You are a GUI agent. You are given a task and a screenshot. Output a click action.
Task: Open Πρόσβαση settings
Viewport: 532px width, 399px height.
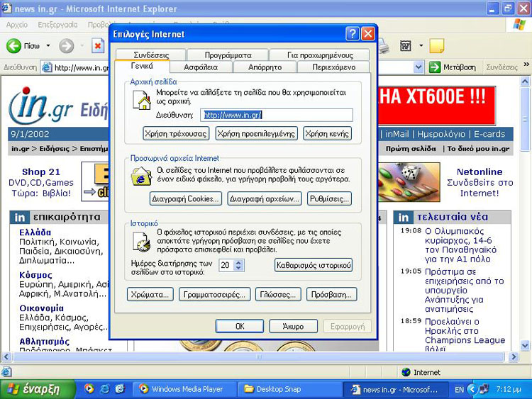(331, 295)
